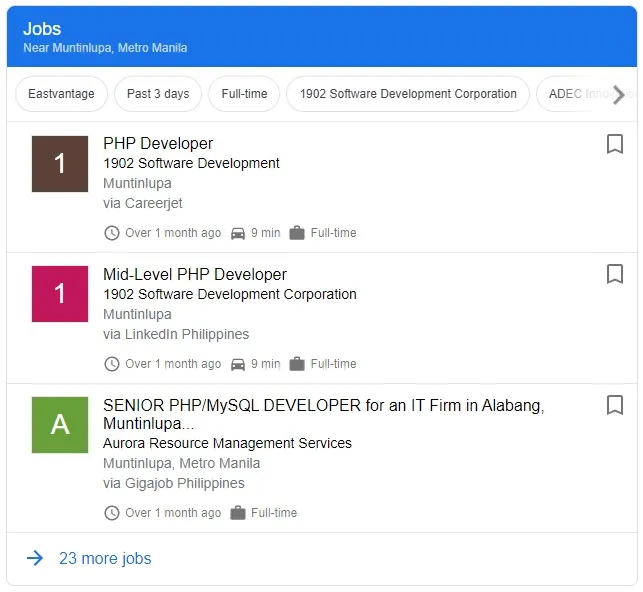Click the pink 1 logo of Mid-Level PHP Developer
This screenshot has height=592, width=643.
(x=60, y=294)
